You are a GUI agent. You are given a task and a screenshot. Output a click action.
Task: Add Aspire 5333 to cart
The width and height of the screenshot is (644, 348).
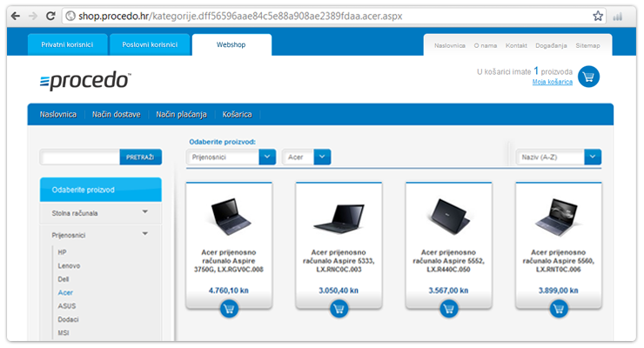[x=339, y=309]
